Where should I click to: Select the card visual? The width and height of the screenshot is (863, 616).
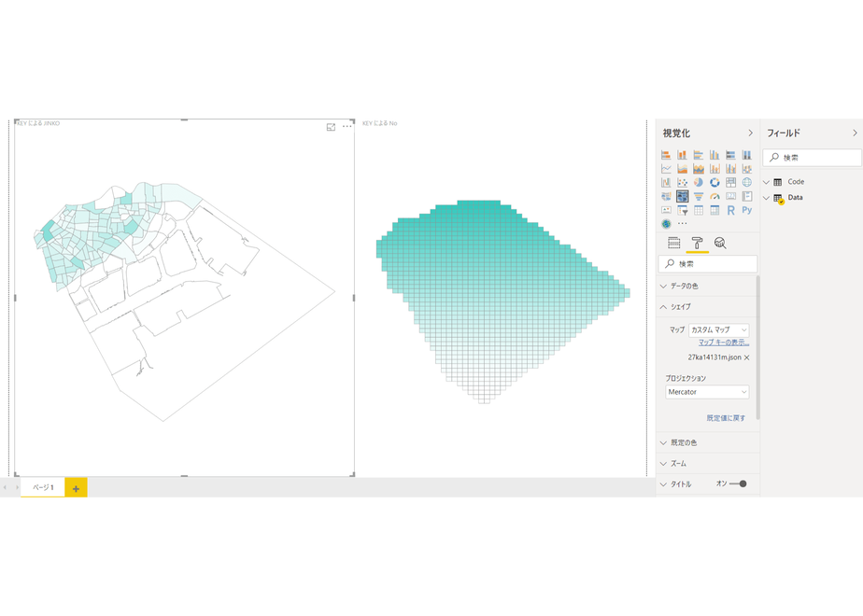coord(731,196)
